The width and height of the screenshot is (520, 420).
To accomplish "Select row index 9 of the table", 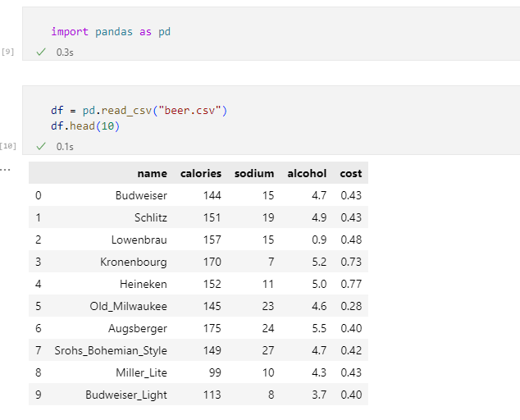I will point(38,395).
